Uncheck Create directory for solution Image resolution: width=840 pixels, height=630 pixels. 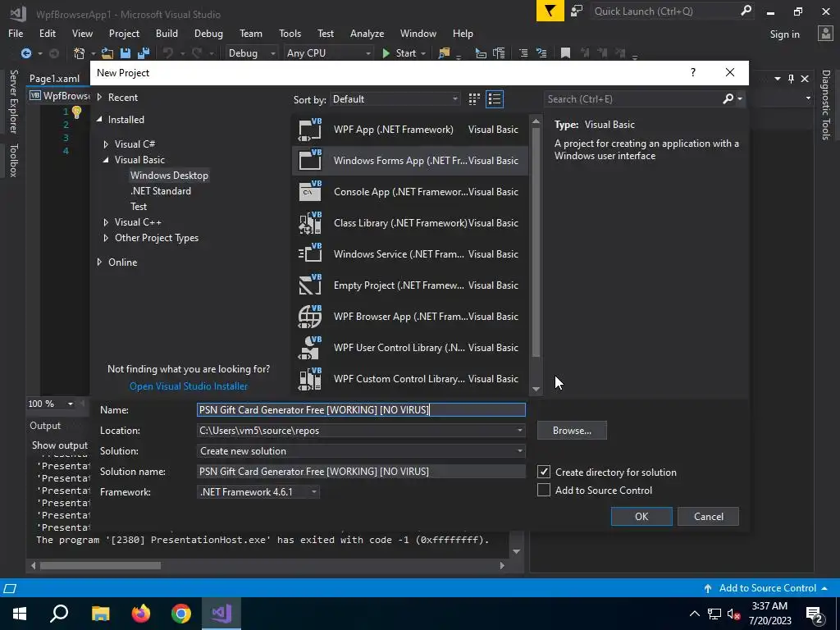pos(544,472)
